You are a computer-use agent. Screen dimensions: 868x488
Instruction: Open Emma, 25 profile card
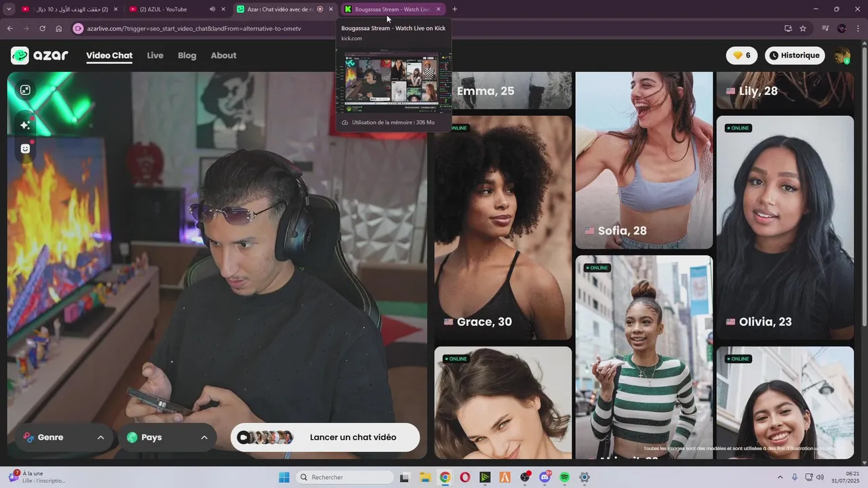(503, 91)
